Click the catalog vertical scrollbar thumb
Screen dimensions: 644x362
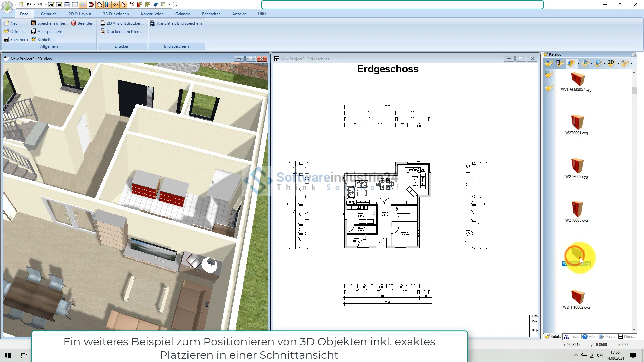[x=634, y=90]
